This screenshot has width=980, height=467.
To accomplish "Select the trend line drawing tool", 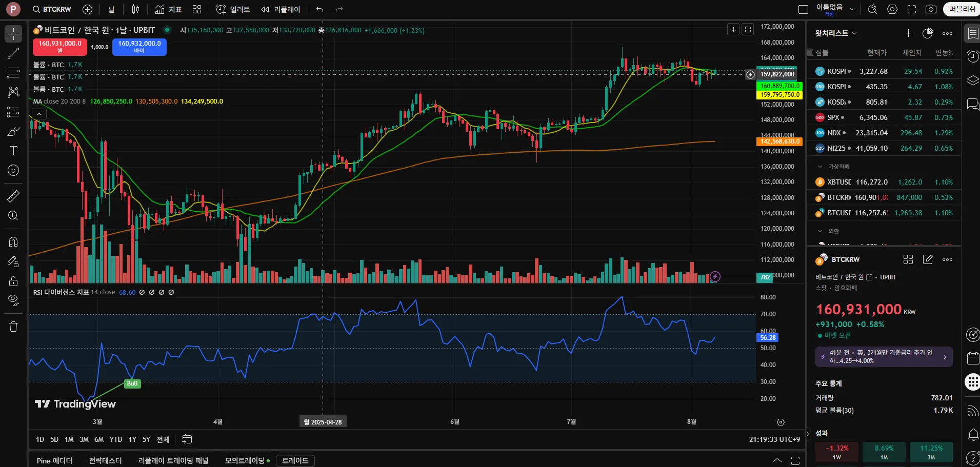I will click(13, 53).
